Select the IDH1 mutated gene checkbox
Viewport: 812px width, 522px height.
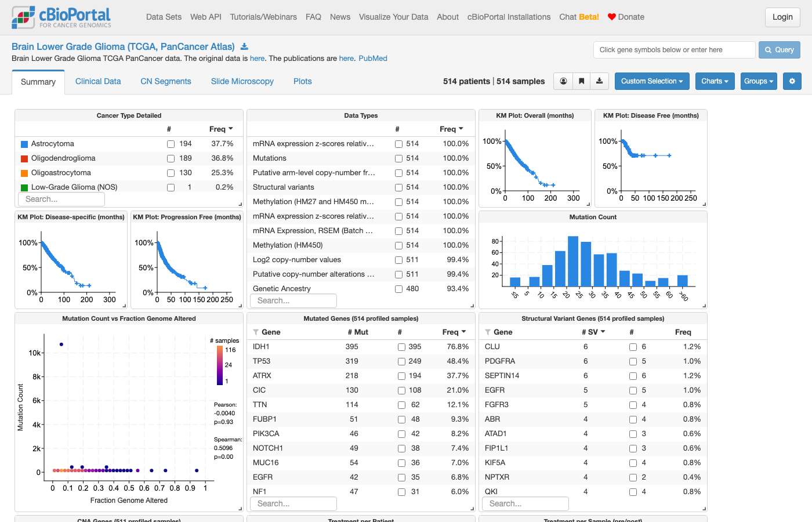(x=401, y=347)
